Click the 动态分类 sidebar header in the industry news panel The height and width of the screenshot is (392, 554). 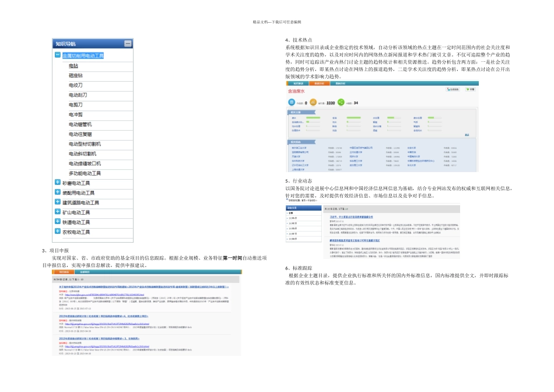point(303,208)
